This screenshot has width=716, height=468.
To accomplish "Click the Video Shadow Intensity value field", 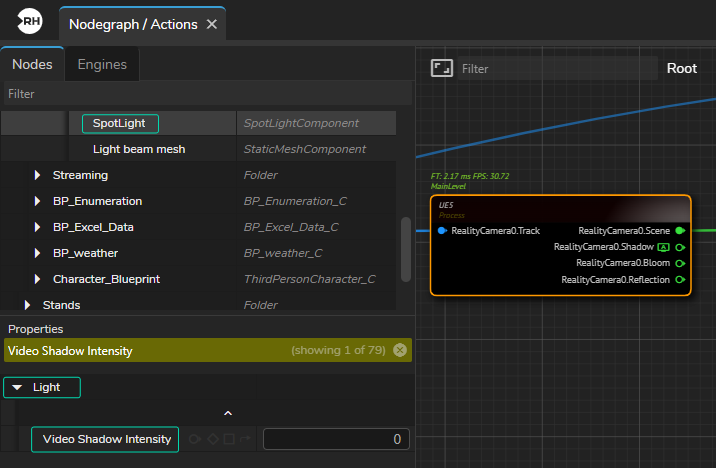I will [336, 439].
